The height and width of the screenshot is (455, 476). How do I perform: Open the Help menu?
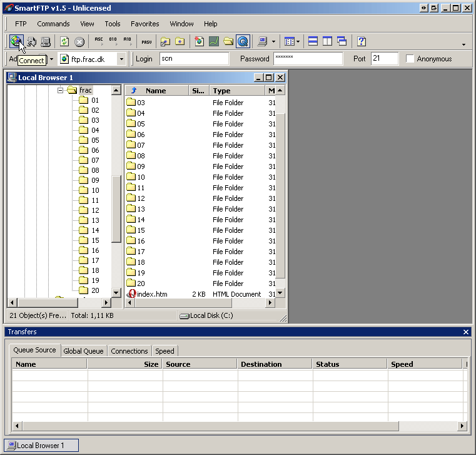pyautogui.click(x=210, y=24)
